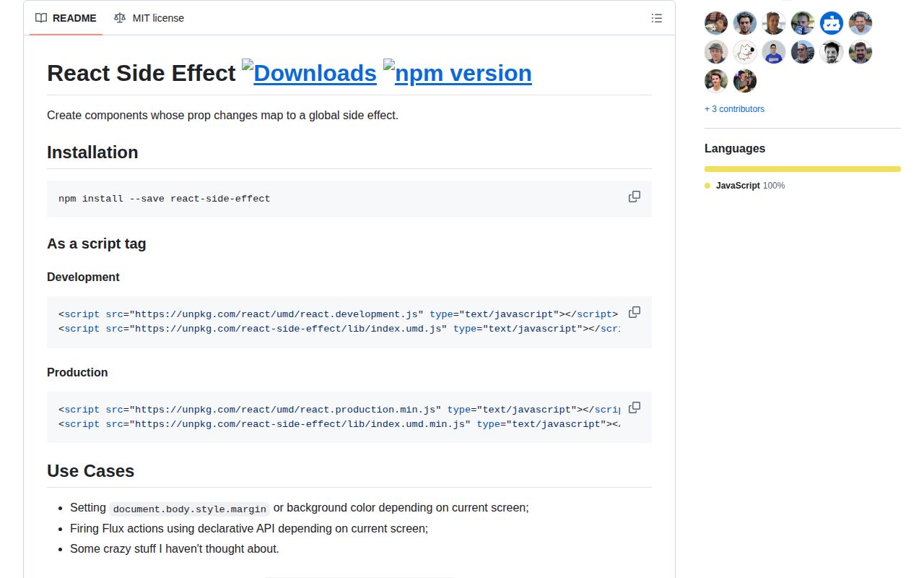
Task: Open the white cartoon dog contributor avatar
Action: [745, 52]
